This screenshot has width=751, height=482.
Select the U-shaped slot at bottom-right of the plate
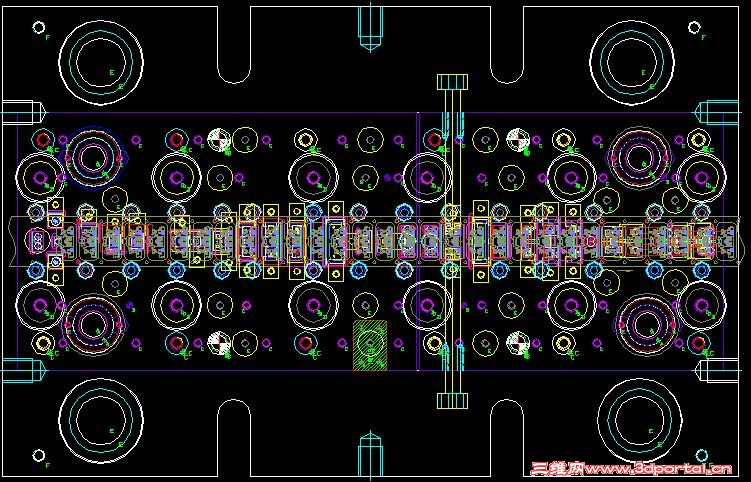(x=507, y=438)
